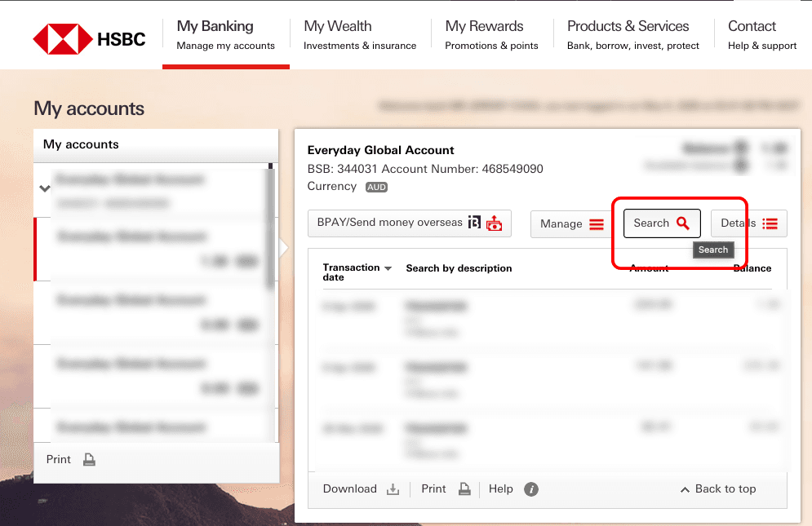The height and width of the screenshot is (526, 812).
Task: Open the My Rewards menu
Action: [x=491, y=35]
